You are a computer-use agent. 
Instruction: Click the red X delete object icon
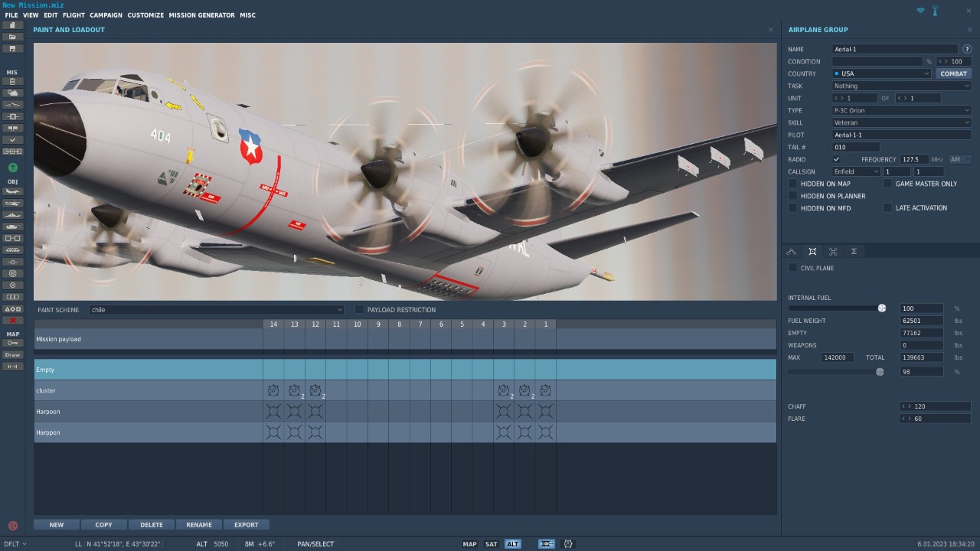click(12, 321)
